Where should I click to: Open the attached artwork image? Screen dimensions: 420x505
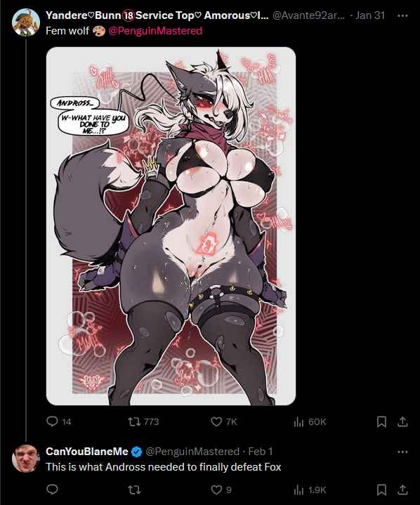tap(171, 226)
